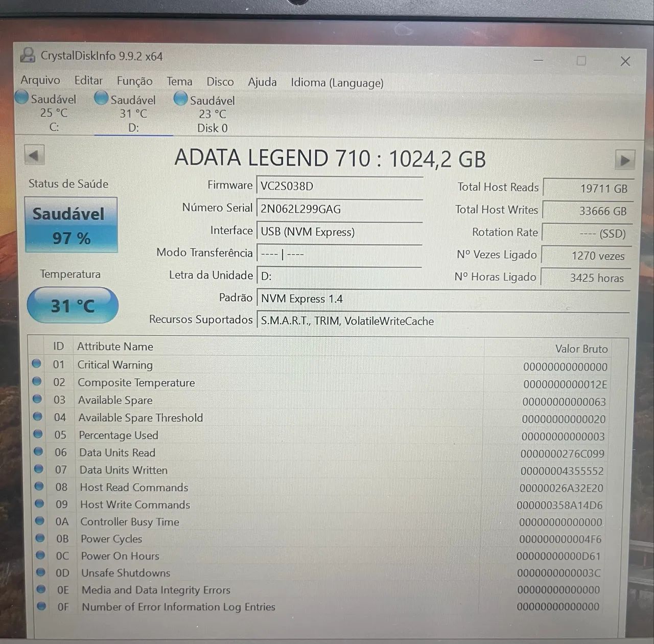654x644 pixels.
Task: Maximize the CrystalDiskInfo window
Action: click(x=581, y=61)
